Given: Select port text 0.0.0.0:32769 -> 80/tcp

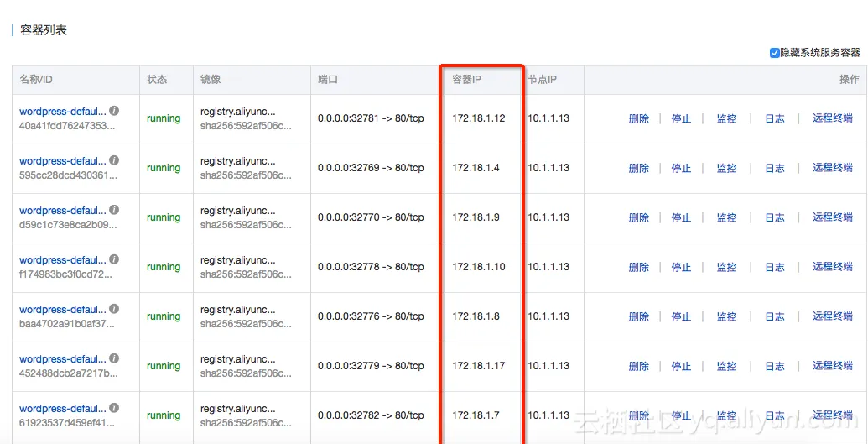Looking at the screenshot, I should [371, 167].
